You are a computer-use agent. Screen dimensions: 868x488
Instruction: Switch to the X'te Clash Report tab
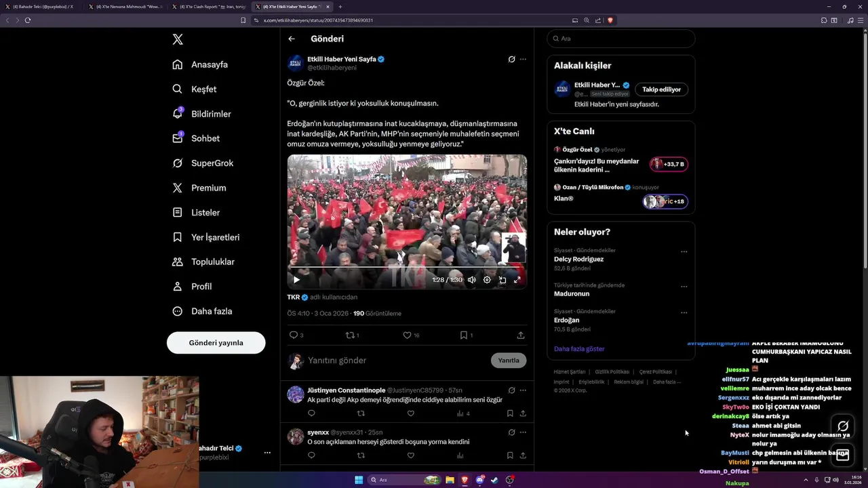(x=209, y=7)
